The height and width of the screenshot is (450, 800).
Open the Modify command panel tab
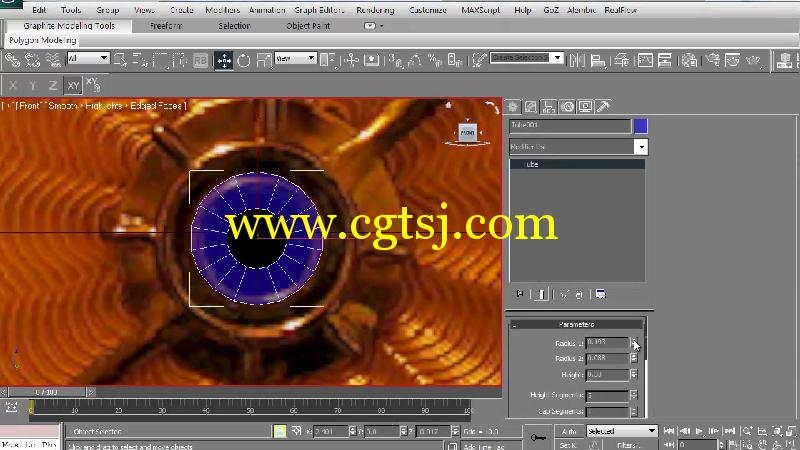(x=531, y=106)
